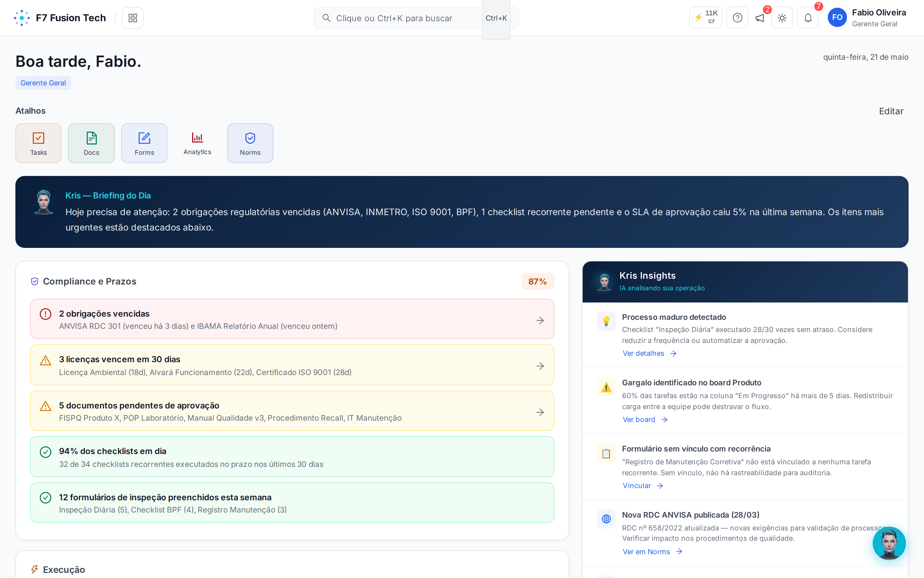Open the help question mark icon
Image resolution: width=924 pixels, height=578 pixels.
(x=737, y=18)
